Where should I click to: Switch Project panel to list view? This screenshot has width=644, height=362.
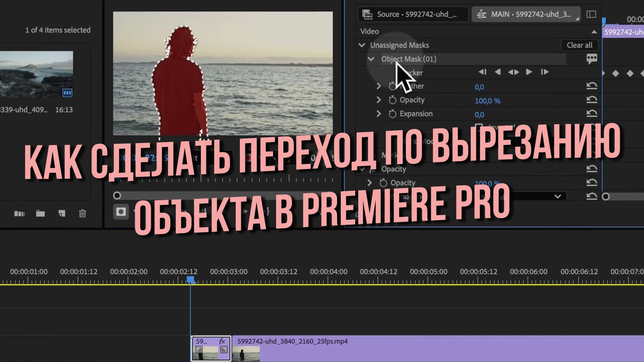(x=20, y=214)
